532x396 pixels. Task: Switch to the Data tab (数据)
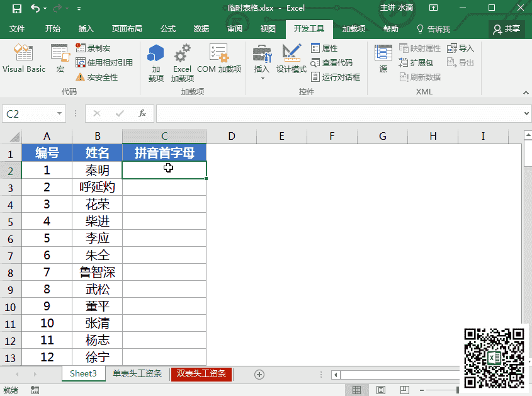click(x=201, y=29)
